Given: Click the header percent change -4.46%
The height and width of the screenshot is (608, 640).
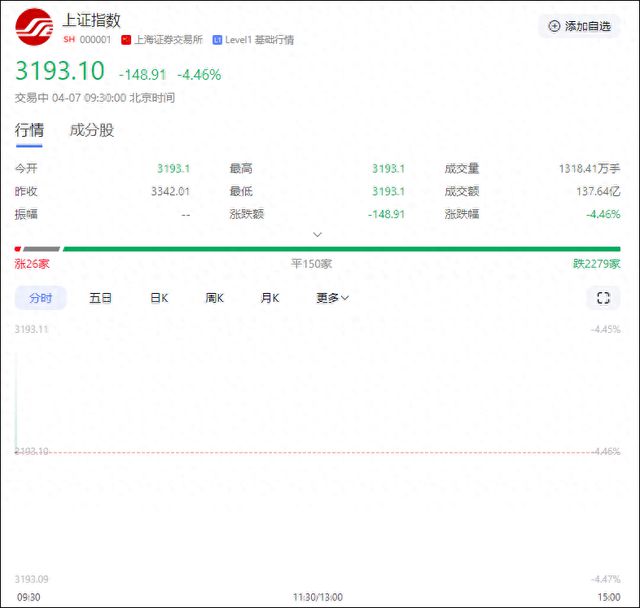Looking at the screenshot, I should click(x=199, y=75).
